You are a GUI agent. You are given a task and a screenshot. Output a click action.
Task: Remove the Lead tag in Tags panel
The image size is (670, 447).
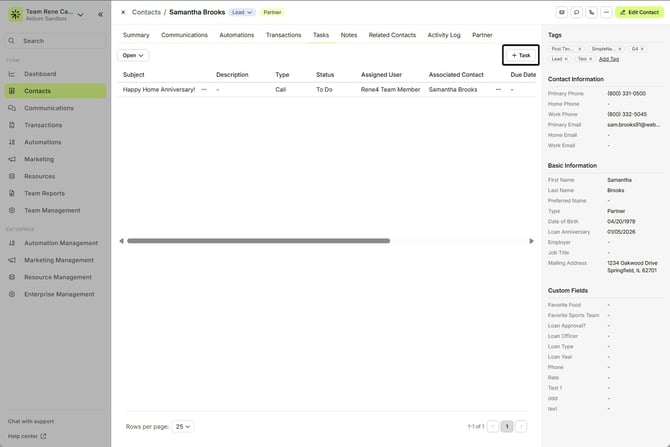pyautogui.click(x=566, y=59)
